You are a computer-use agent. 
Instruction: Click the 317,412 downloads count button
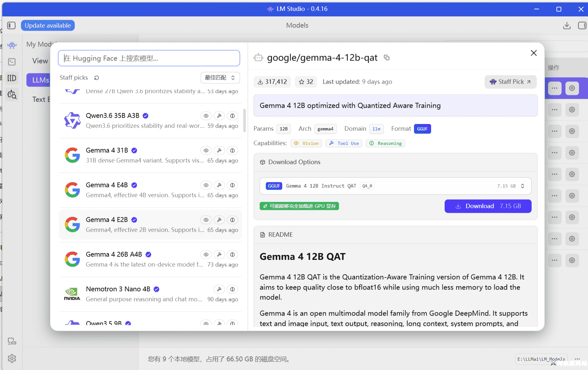click(272, 82)
